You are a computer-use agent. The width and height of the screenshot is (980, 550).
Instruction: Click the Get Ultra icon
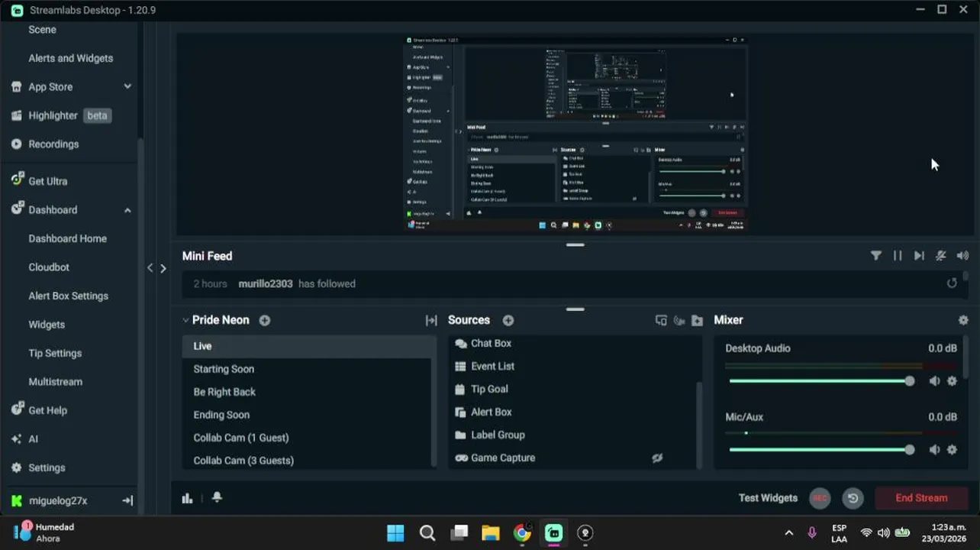point(17,180)
